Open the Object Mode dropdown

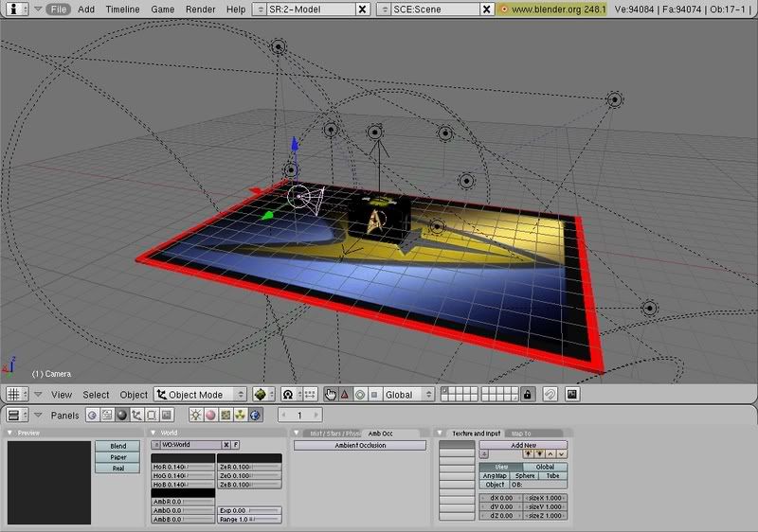[x=201, y=395]
